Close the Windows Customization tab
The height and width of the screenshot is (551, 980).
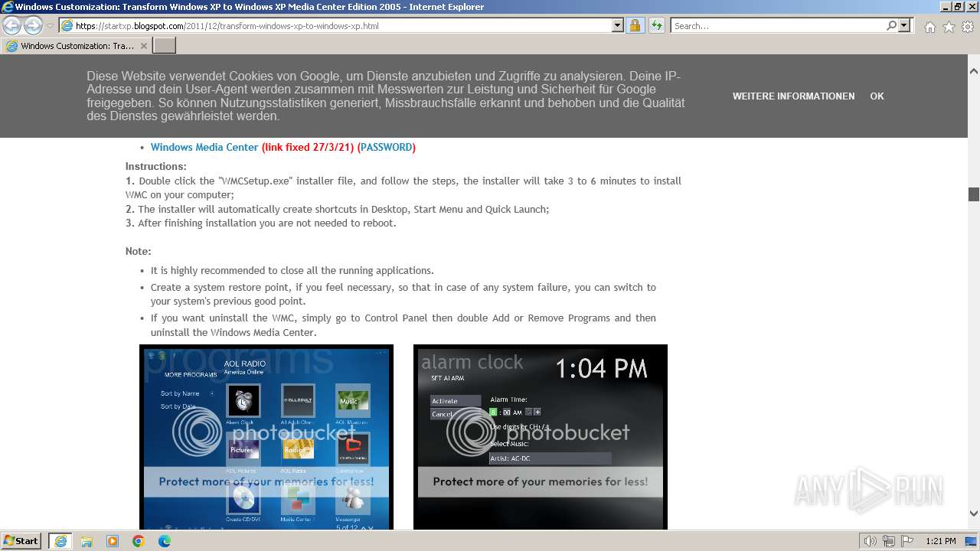143,46
